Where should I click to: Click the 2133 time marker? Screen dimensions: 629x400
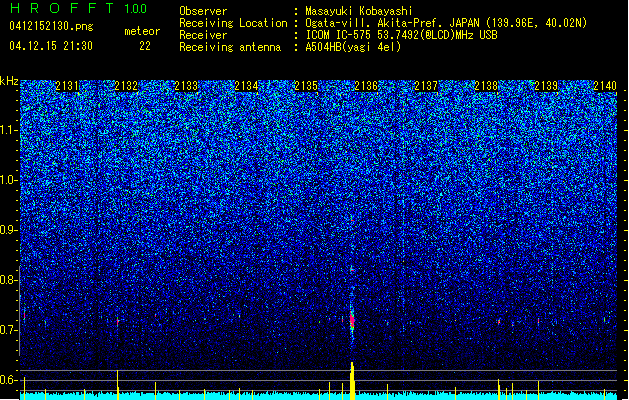[x=186, y=86]
